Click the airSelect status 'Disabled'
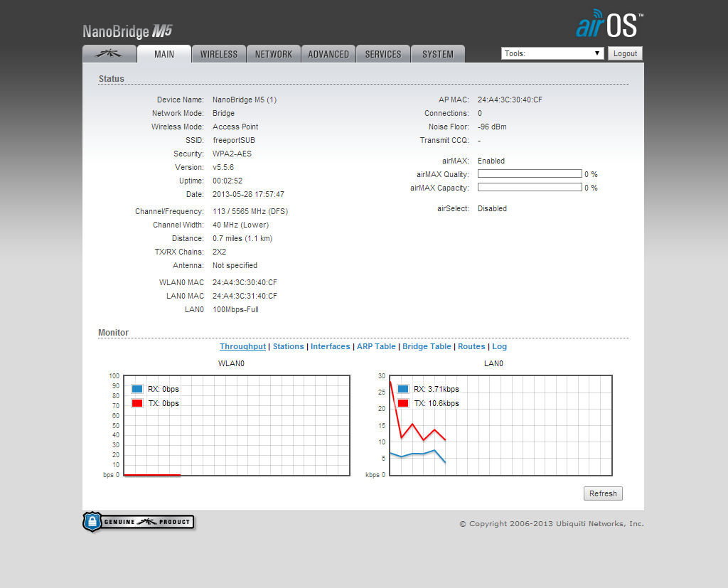Image resolution: width=728 pixels, height=588 pixels. 492,208
